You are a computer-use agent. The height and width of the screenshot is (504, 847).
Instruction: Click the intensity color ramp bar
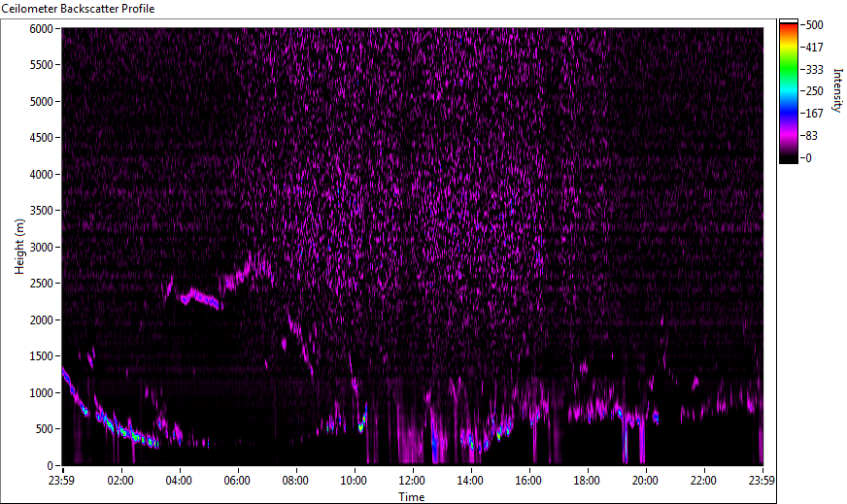(x=788, y=91)
